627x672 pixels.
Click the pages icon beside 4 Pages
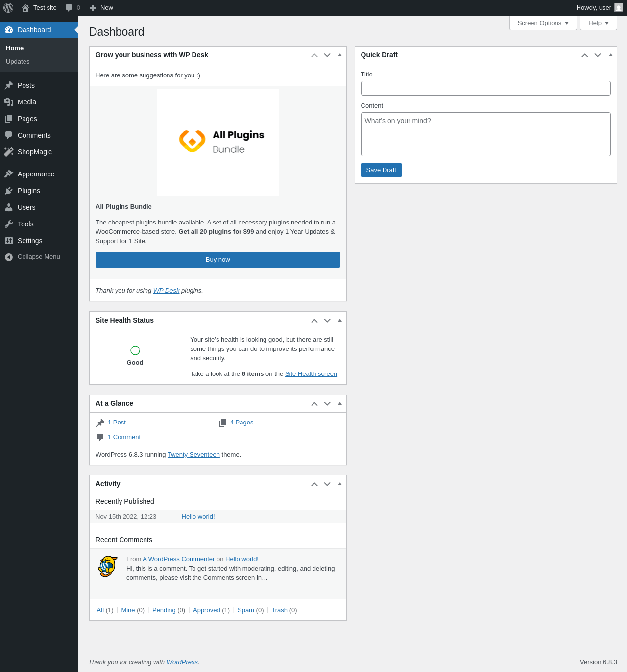coord(223,423)
